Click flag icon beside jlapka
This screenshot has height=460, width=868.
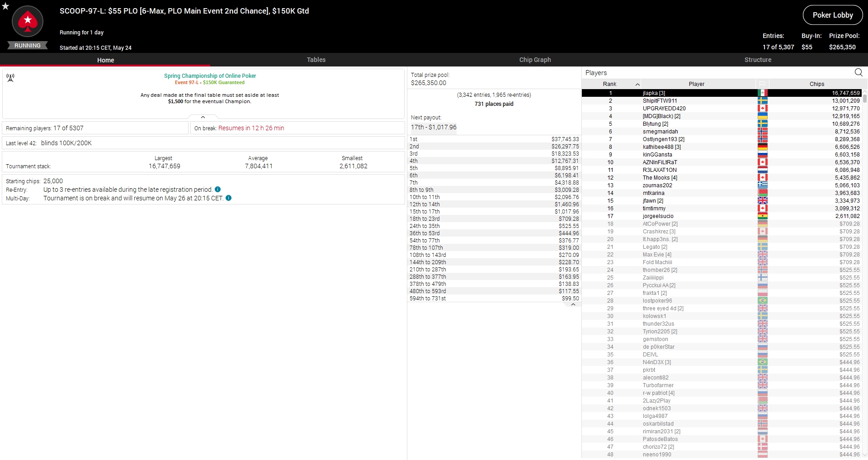point(762,93)
